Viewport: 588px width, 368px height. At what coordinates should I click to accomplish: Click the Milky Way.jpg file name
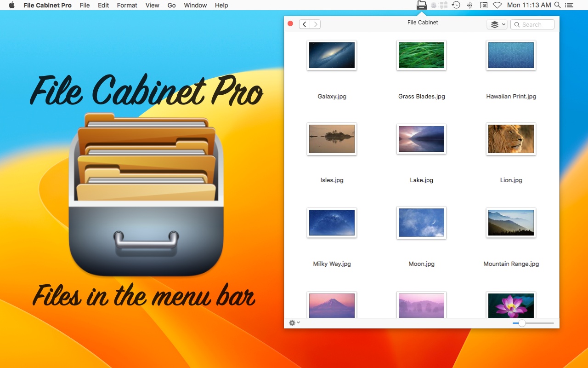click(332, 264)
